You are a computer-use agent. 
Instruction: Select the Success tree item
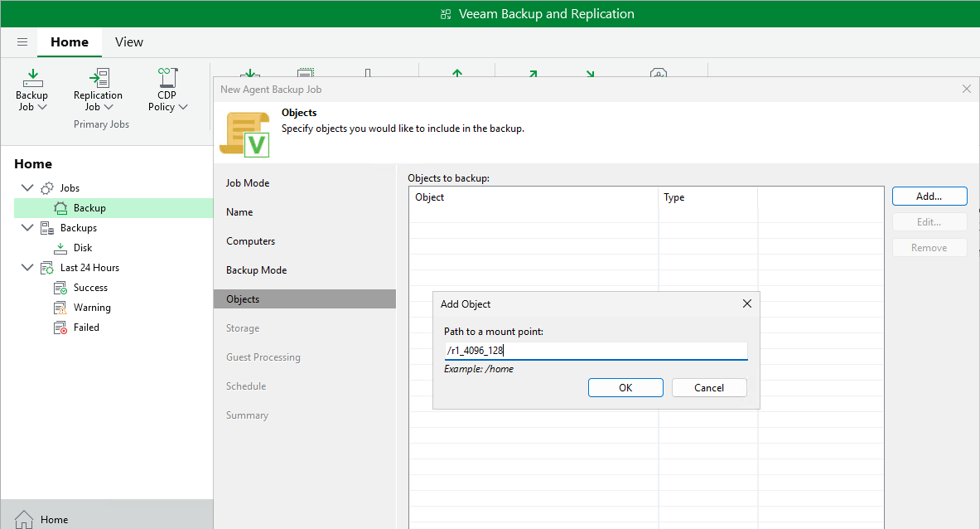point(90,288)
